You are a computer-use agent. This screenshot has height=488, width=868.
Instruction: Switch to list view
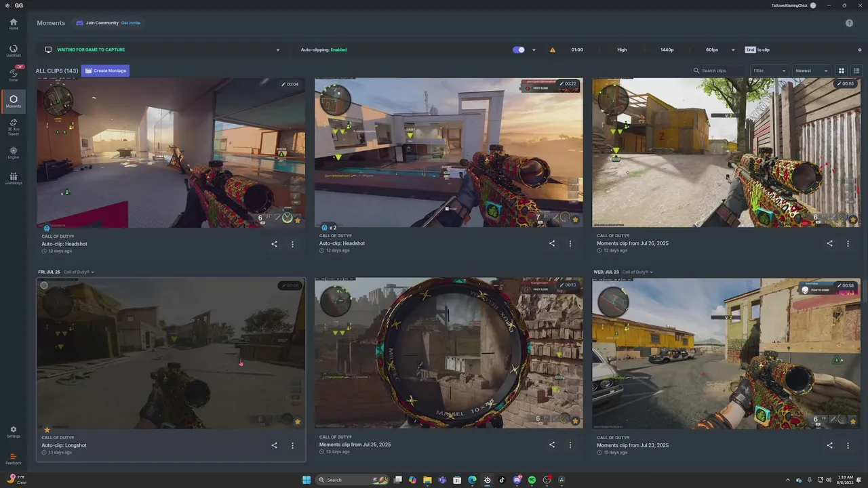coord(856,70)
